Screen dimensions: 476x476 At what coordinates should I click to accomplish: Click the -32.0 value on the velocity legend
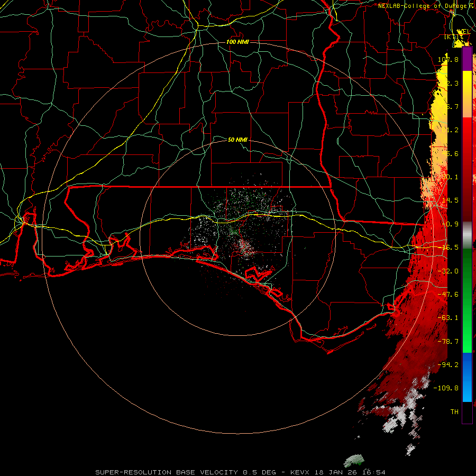coord(448,271)
